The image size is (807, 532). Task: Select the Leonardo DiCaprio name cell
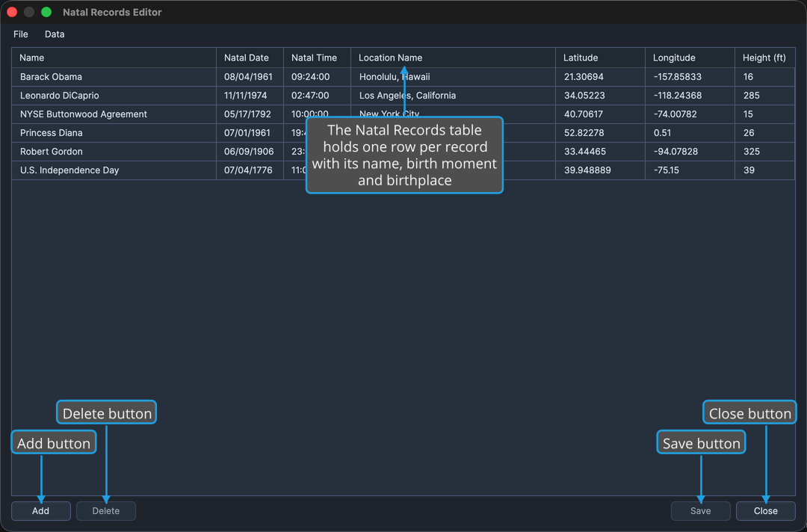pyautogui.click(x=114, y=96)
